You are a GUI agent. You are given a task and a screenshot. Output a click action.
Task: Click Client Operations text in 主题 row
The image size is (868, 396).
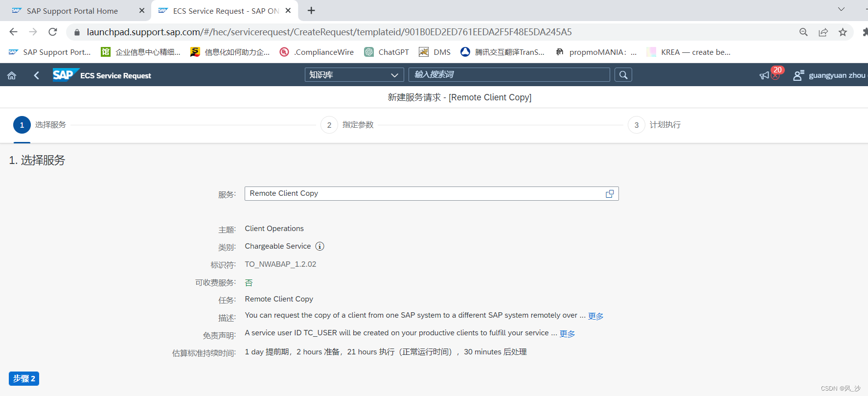[x=274, y=229]
